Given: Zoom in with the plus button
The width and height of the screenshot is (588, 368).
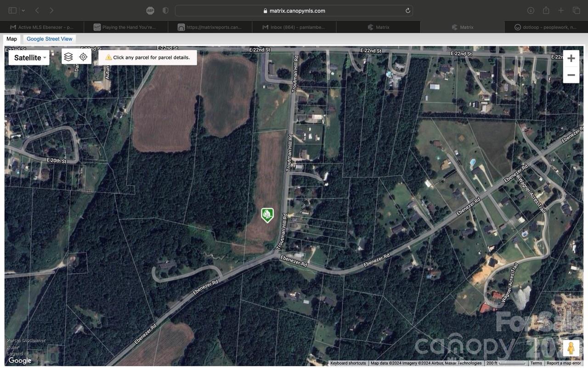Looking at the screenshot, I should click(571, 58).
